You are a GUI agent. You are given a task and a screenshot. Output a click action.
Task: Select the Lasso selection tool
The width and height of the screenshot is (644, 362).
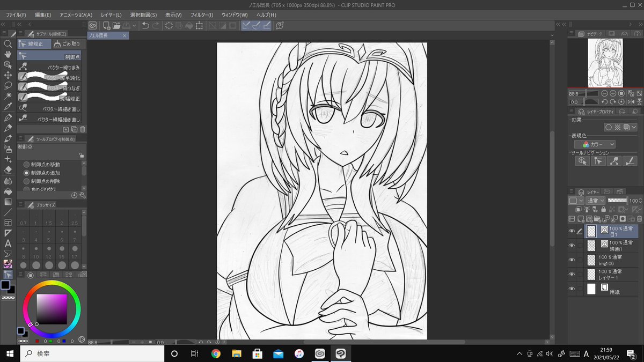tap(8, 86)
